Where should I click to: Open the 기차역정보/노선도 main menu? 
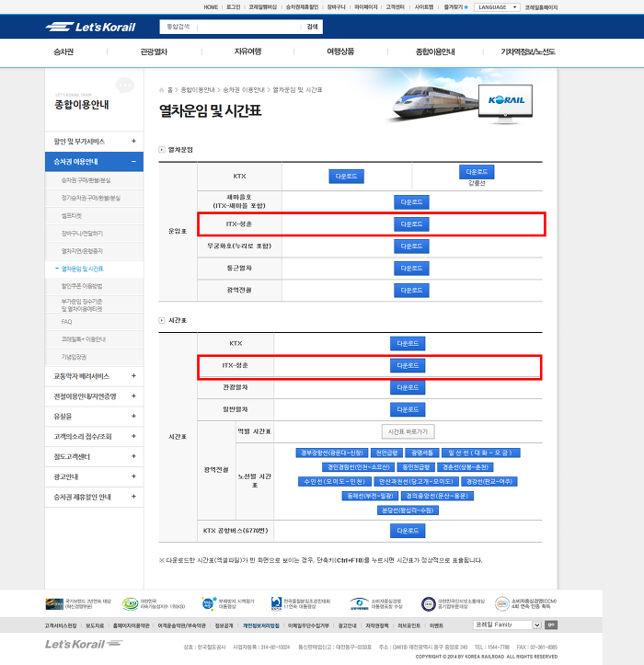pyautogui.click(x=528, y=52)
